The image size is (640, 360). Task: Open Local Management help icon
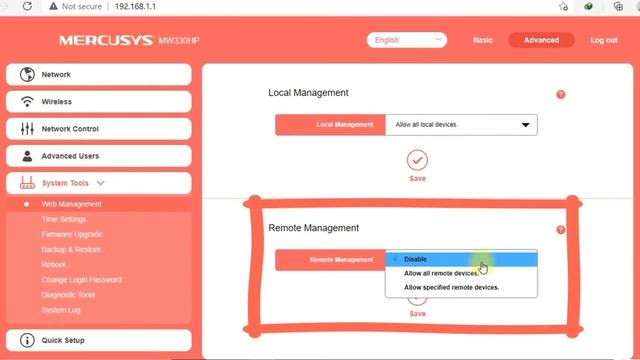561,95
